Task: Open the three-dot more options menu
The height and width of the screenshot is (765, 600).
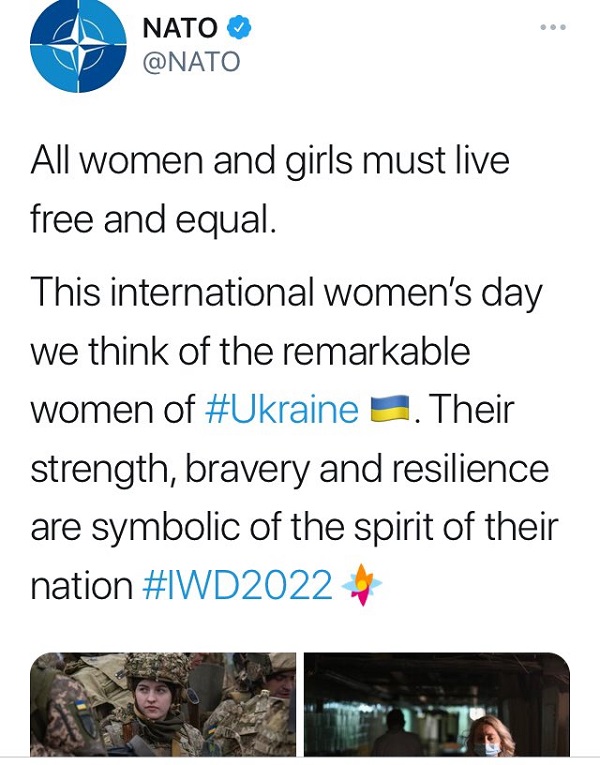Action: pyautogui.click(x=552, y=28)
